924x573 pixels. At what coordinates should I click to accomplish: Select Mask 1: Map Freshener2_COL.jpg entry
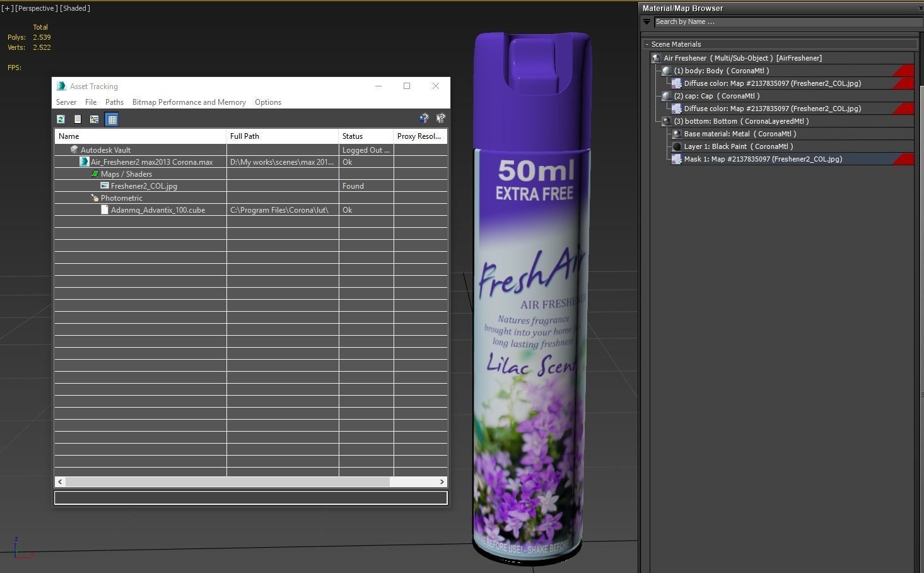792,159
